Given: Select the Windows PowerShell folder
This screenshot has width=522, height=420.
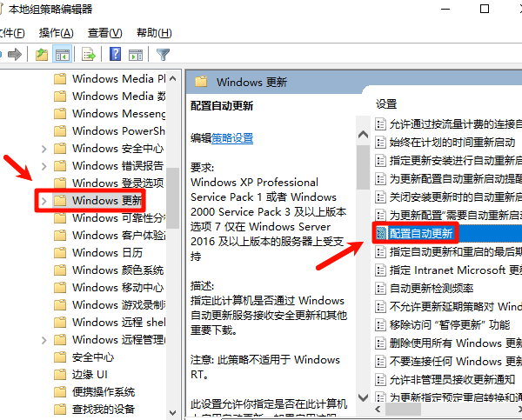Looking at the screenshot, I should (x=110, y=130).
